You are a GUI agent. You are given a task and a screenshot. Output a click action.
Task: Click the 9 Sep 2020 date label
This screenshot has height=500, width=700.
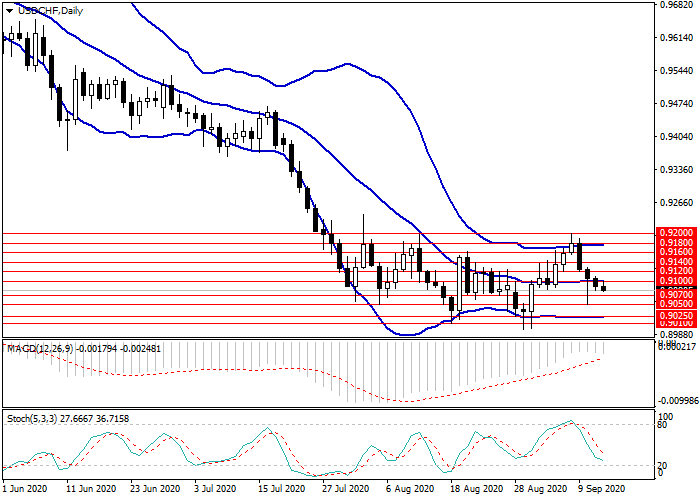(599, 491)
